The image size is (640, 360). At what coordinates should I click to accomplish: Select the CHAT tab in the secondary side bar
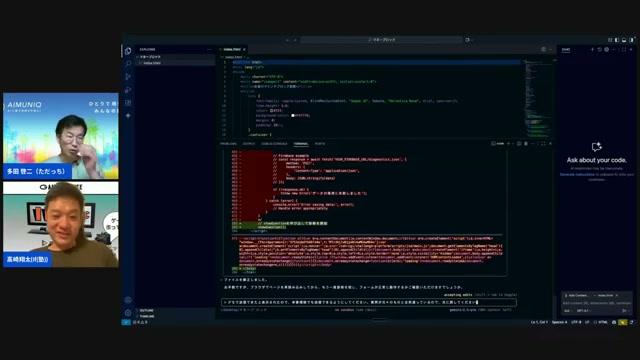(566, 49)
